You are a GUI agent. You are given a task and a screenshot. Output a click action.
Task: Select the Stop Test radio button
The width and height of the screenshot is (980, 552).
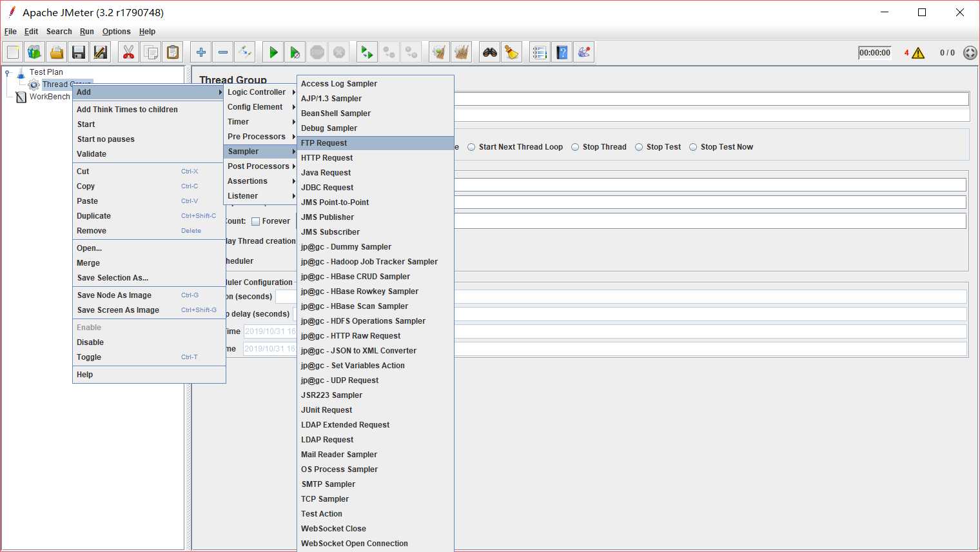pyautogui.click(x=639, y=147)
